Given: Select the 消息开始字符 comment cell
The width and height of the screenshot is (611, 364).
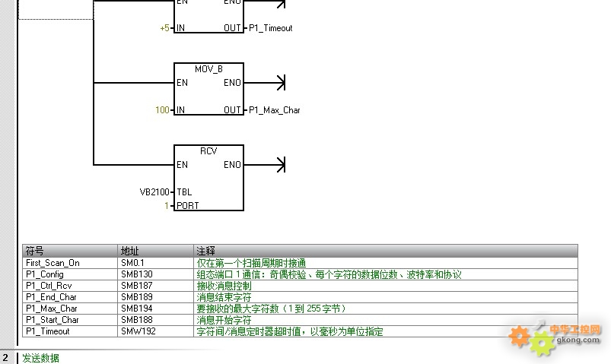Looking at the screenshot, I should (386, 320).
